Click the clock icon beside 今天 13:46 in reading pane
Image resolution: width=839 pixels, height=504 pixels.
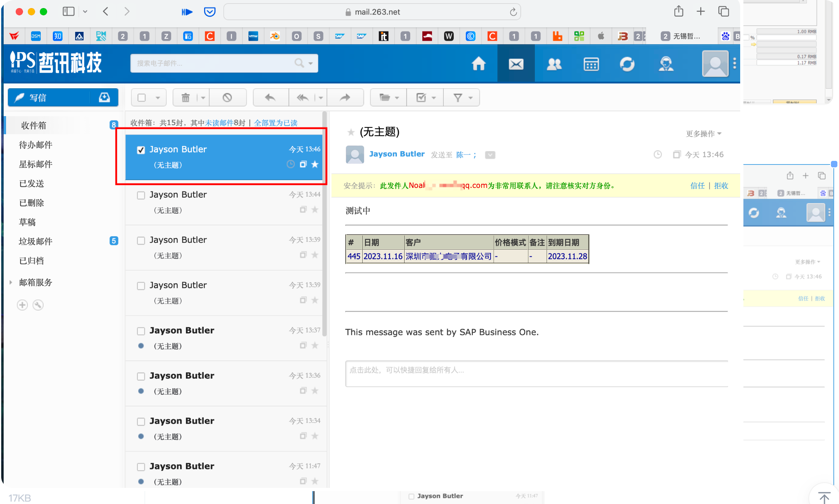click(657, 154)
